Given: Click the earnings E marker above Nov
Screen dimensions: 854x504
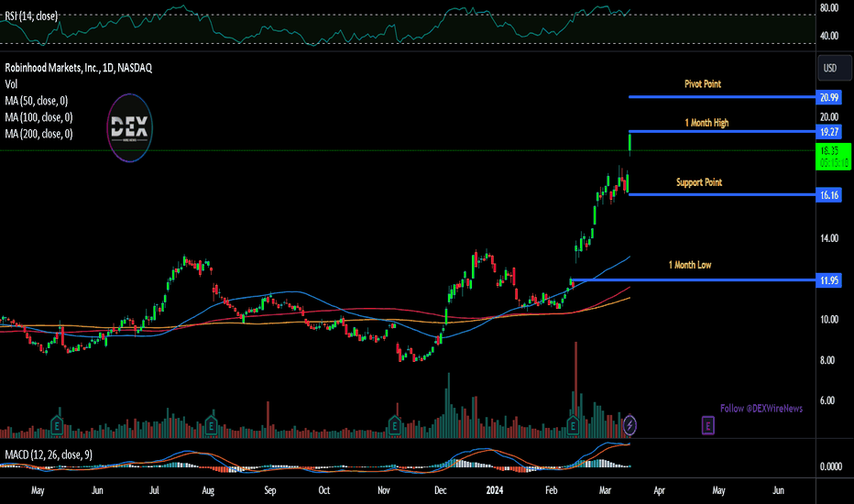Looking at the screenshot, I should tap(395, 424).
